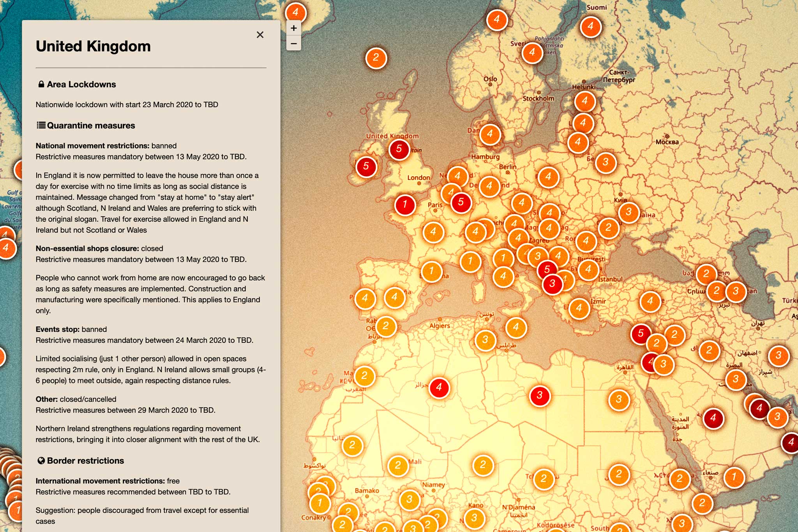This screenshot has width=798, height=532.
Task: Zoom in the map with plus button
Action: tap(294, 28)
